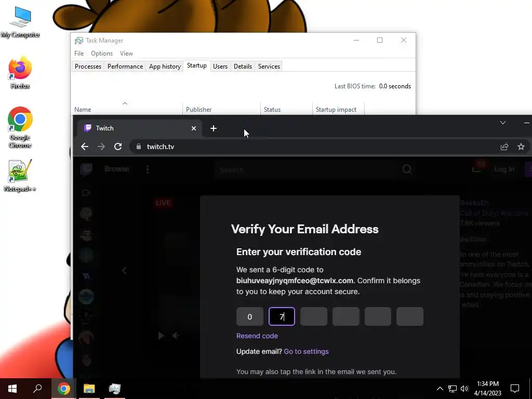This screenshot has height=399, width=532.
Task: Switch to the Performance tab in Task Manager
Action: 125,66
